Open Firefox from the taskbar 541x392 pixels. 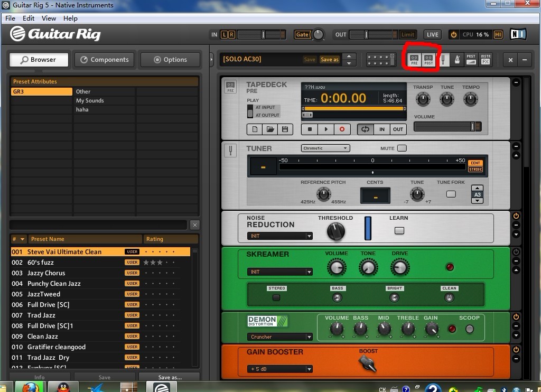click(31, 387)
